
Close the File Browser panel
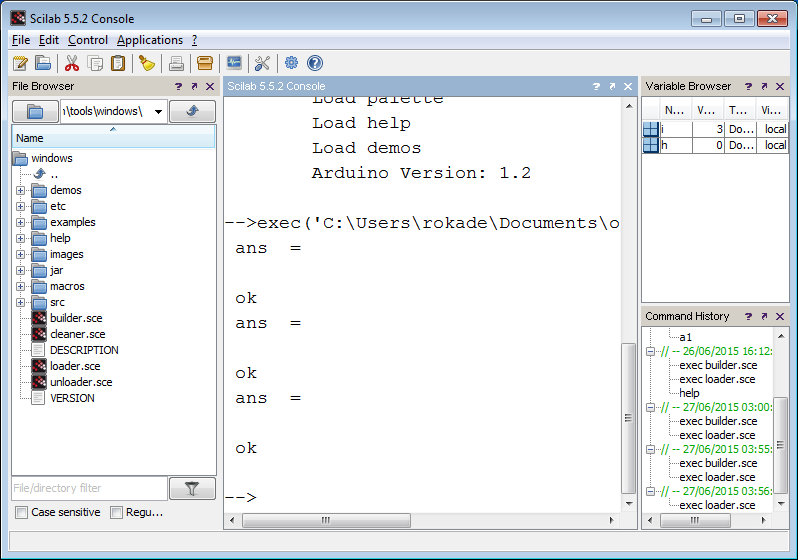210,87
